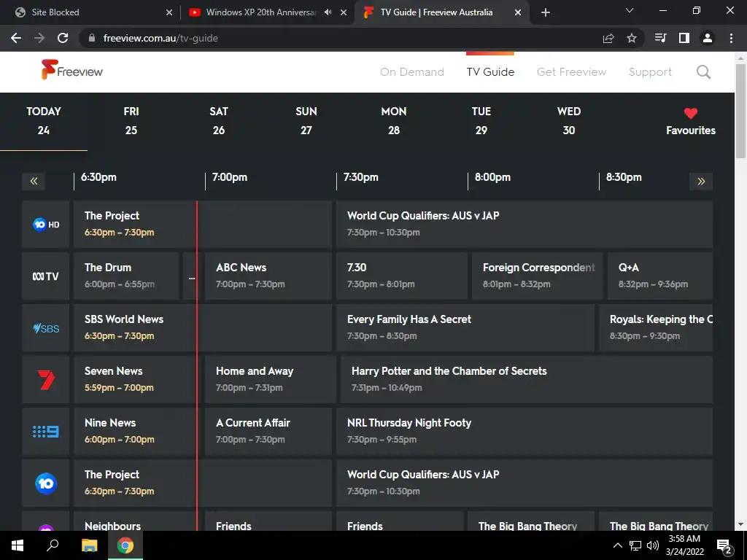Open File Explorer from taskbar

89,545
